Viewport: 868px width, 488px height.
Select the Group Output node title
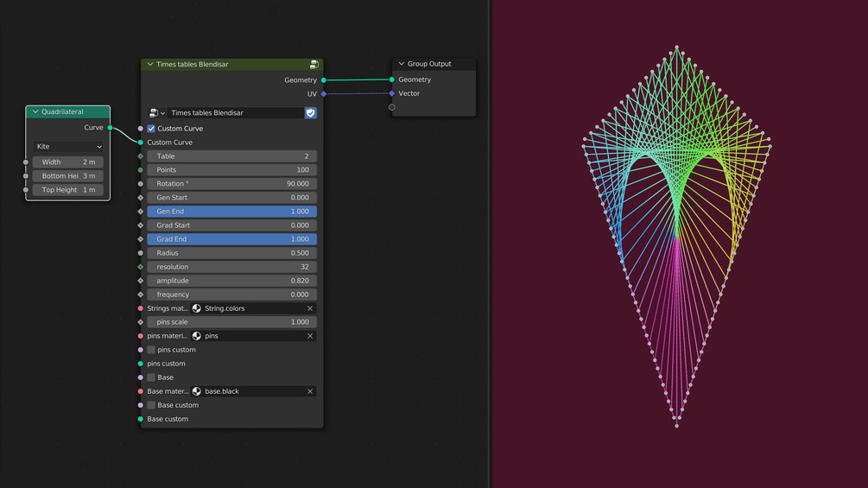pos(429,64)
